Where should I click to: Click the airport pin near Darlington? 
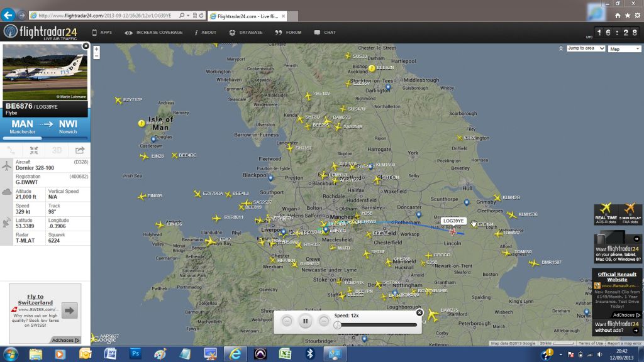click(x=387, y=87)
